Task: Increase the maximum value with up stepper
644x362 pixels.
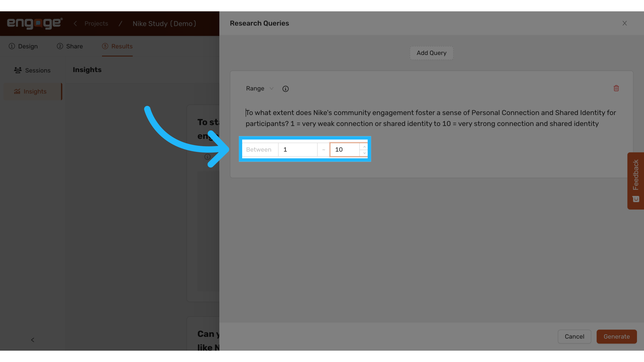Action: (x=364, y=146)
